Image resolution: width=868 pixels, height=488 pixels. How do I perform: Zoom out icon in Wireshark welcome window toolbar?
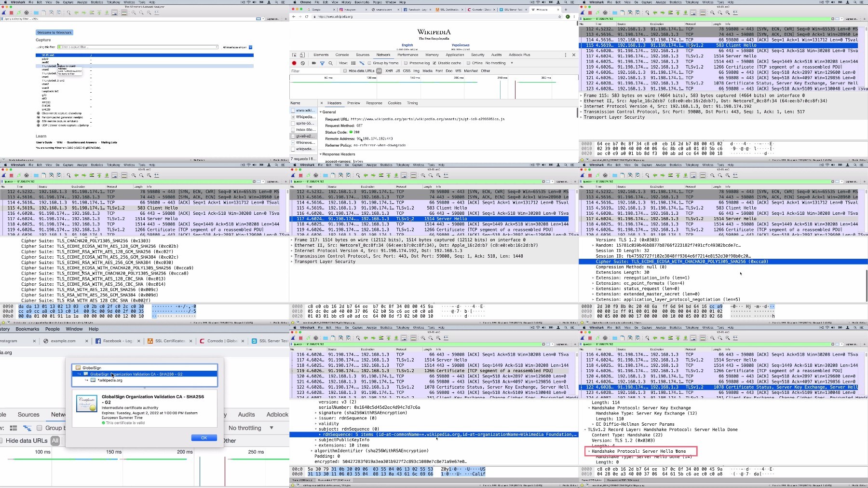[141, 13]
